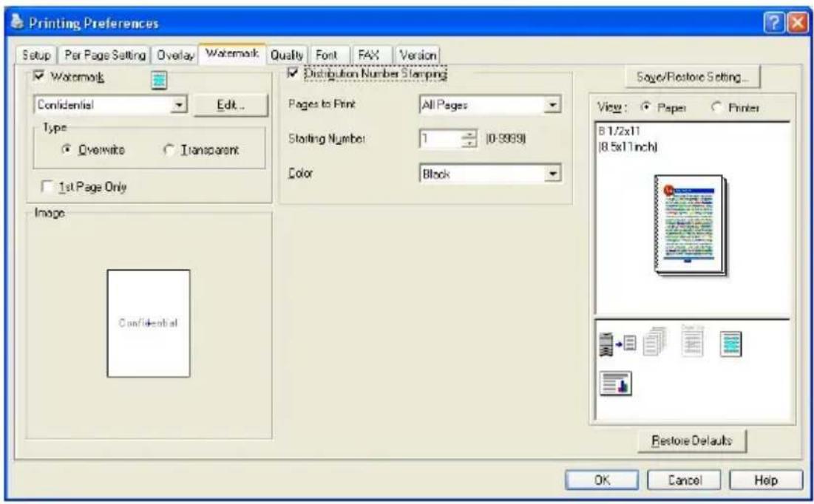Click the 8 1/2x11 paper size text
Image resolution: width=814 pixels, height=504 pixels.
coord(620,131)
